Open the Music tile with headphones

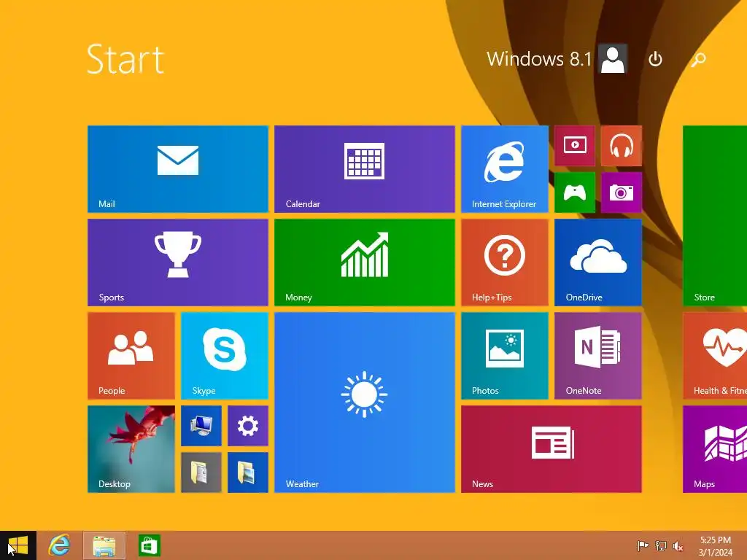point(622,146)
